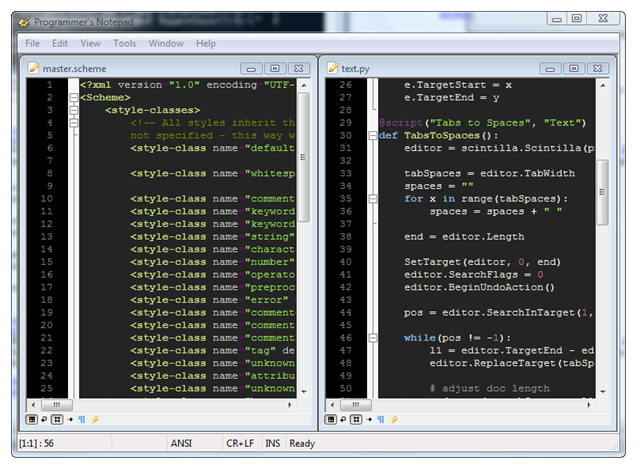Viewport: 640px width, 472px height.
Task: Maximize the master.scheme document window
Action: pos(275,68)
